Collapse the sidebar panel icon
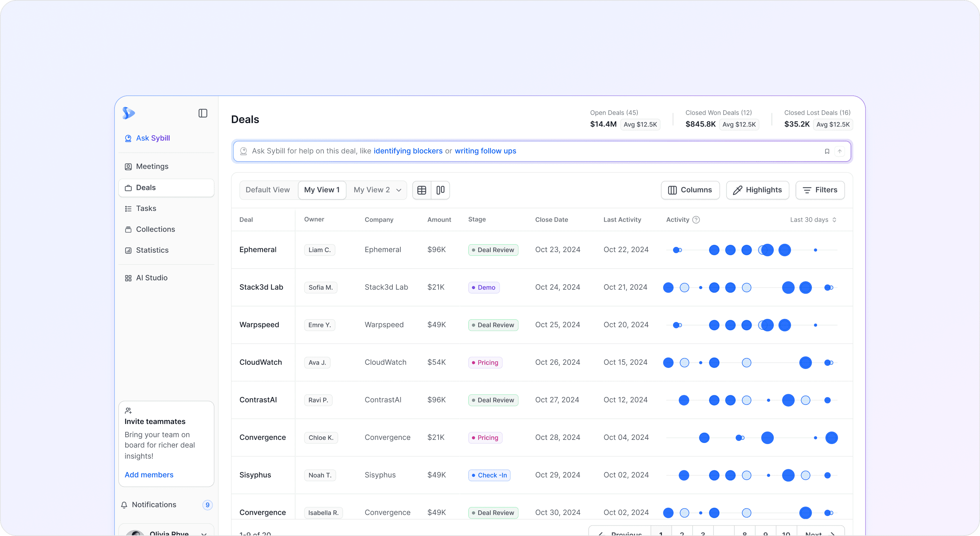The width and height of the screenshot is (980, 536). 203,113
